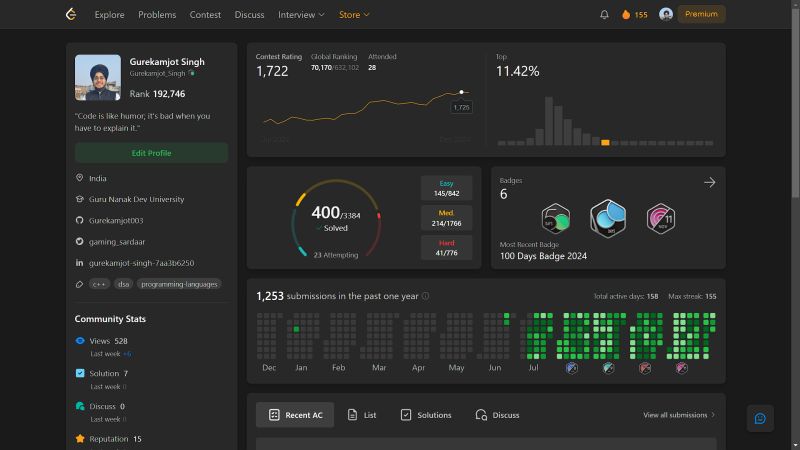The width and height of the screenshot is (800, 450).
Task: Click the 50 Days badge icon
Action: [x=556, y=218]
